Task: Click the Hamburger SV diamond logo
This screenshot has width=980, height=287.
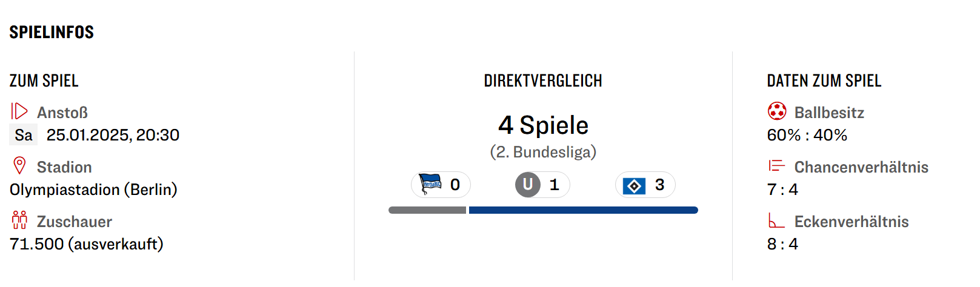Action: 634,185
